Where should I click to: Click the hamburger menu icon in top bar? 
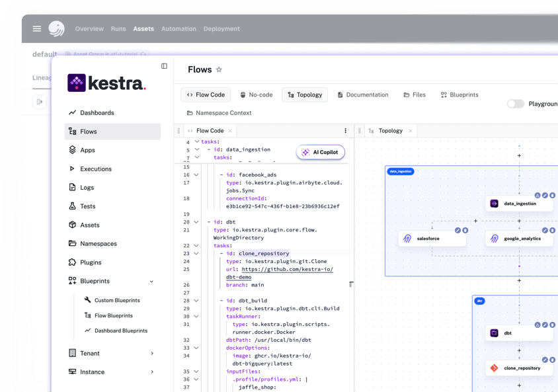(x=37, y=29)
